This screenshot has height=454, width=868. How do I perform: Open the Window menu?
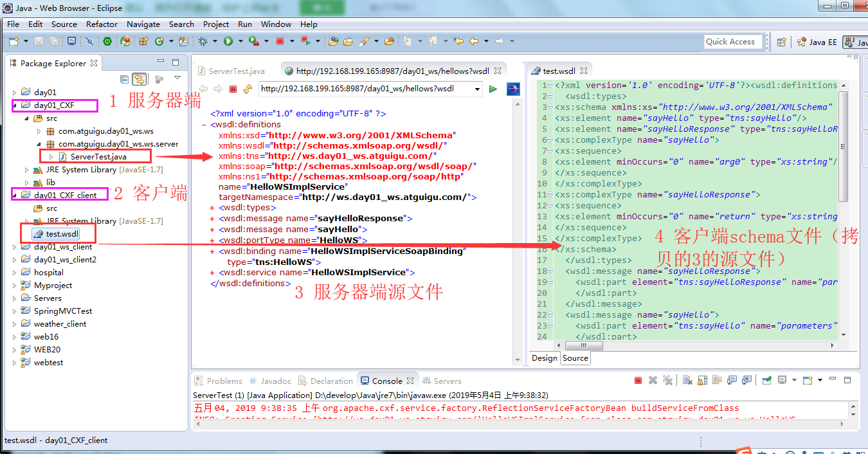point(276,24)
